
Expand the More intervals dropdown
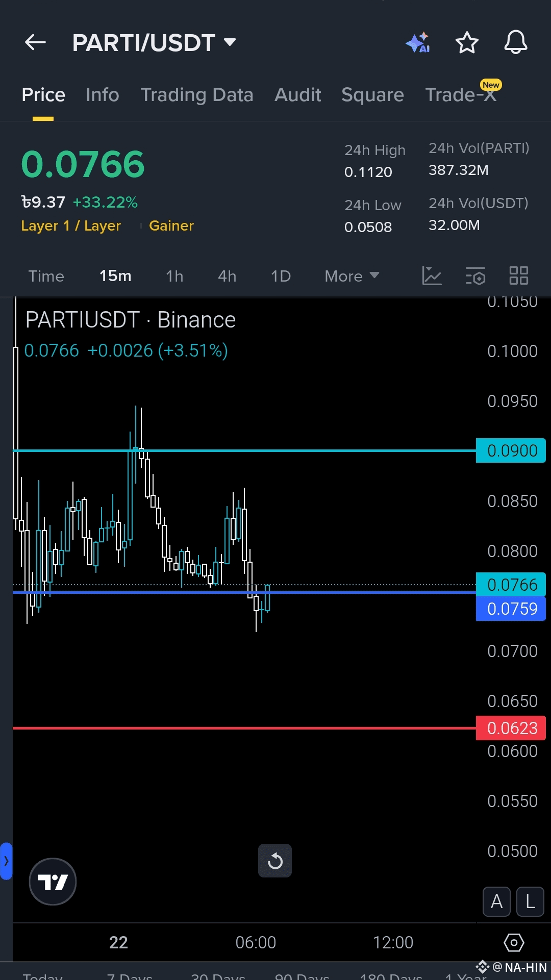pos(352,276)
